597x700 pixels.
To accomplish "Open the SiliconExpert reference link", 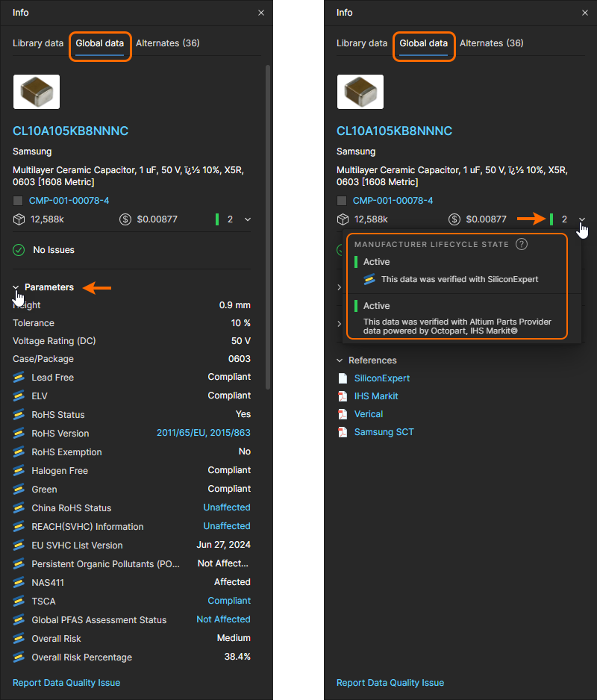I will pyautogui.click(x=382, y=378).
